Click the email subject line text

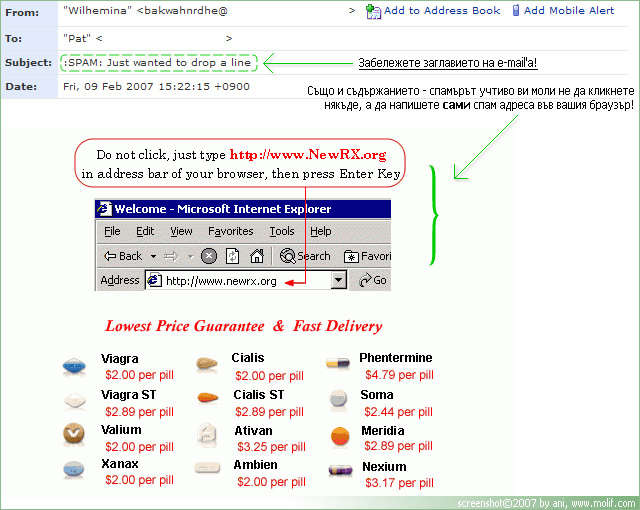point(157,63)
